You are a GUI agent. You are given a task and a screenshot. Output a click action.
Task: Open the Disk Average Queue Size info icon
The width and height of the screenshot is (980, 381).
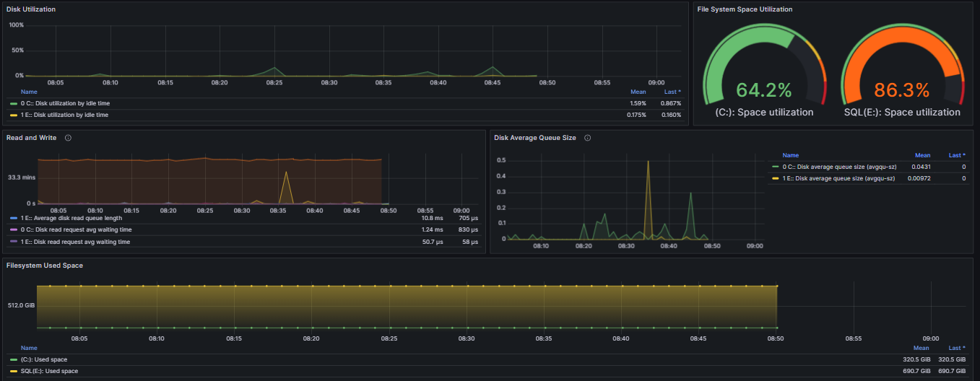(588, 137)
